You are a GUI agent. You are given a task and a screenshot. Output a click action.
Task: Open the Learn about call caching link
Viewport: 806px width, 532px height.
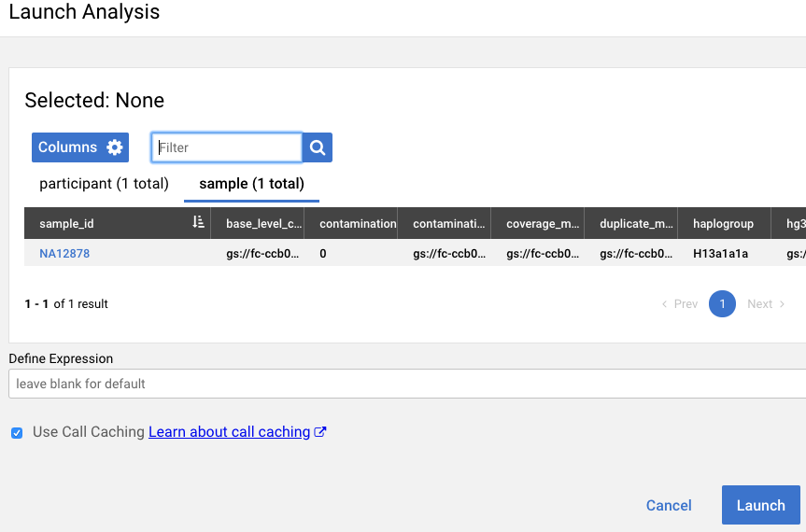pyautogui.click(x=229, y=432)
